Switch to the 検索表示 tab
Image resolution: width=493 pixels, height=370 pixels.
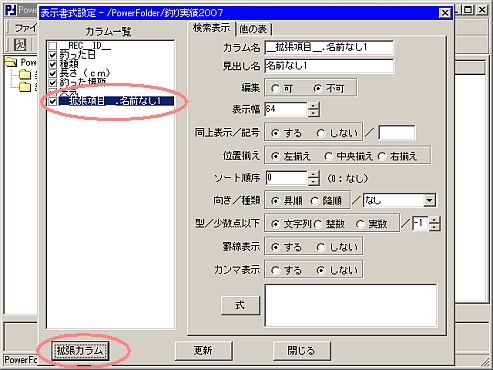(x=211, y=28)
